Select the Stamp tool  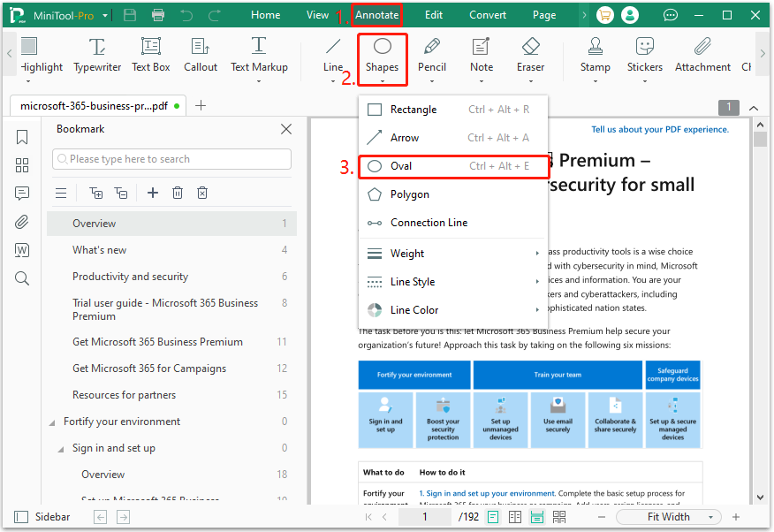[x=596, y=57]
